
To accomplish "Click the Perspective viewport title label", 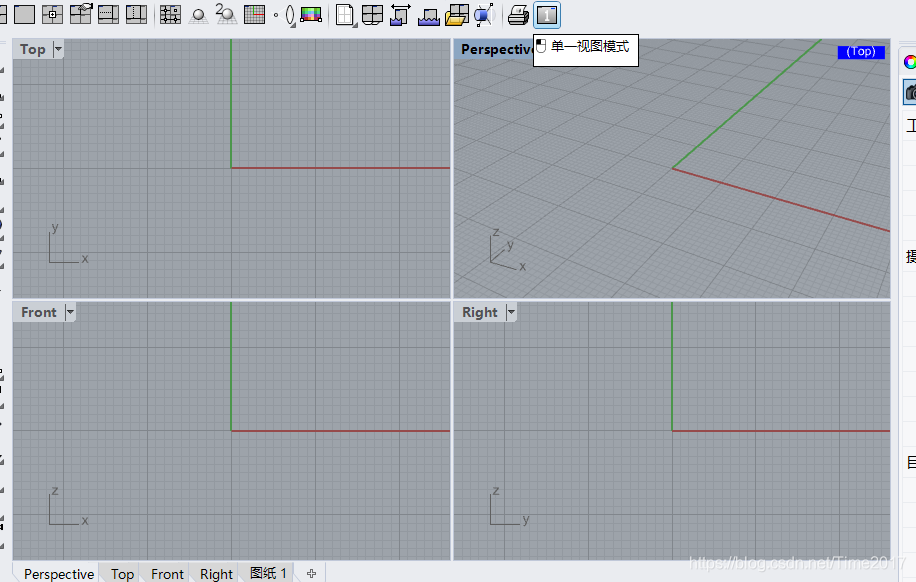I will point(496,49).
